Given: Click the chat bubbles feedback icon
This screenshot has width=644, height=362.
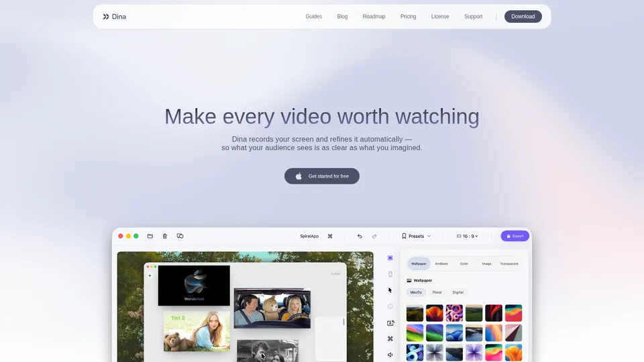Looking at the screenshot, I should [x=180, y=236].
